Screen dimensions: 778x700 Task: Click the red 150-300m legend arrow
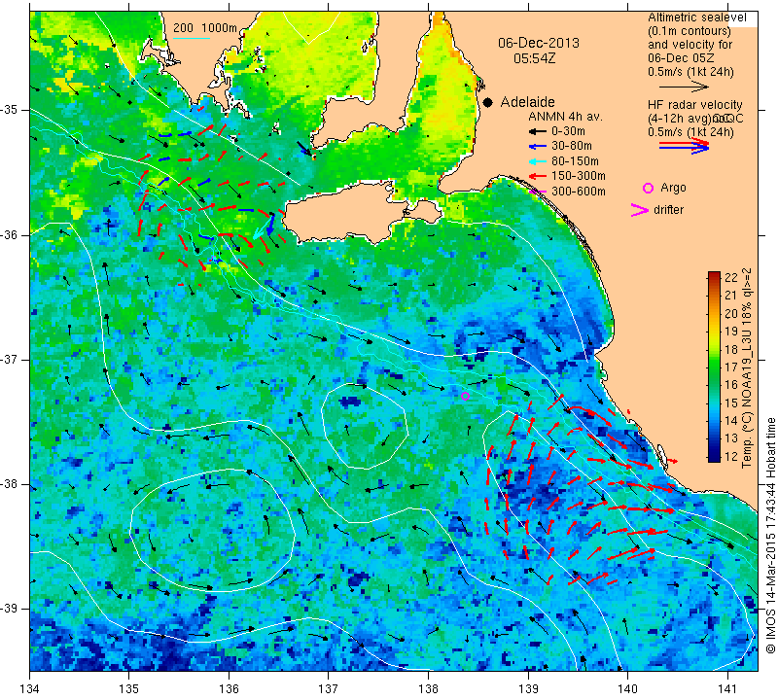coord(537,176)
